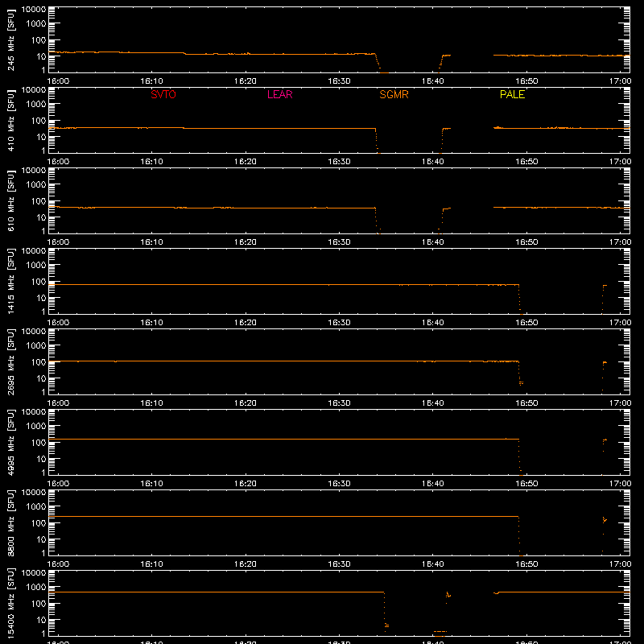Select the 1415 MHz [SFU] axis title
644x644 pixels.
[x=11, y=281]
